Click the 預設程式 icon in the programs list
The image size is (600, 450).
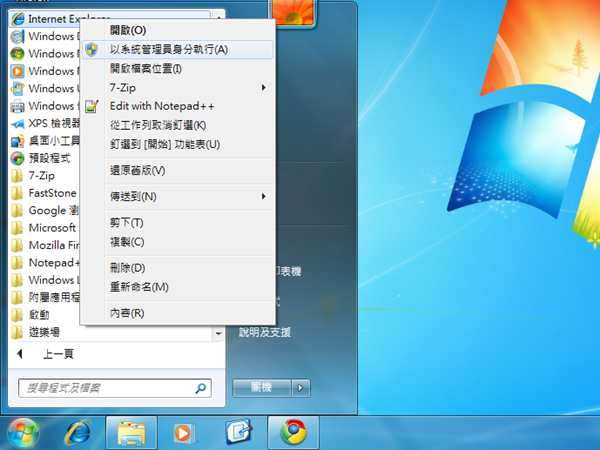[x=18, y=158]
